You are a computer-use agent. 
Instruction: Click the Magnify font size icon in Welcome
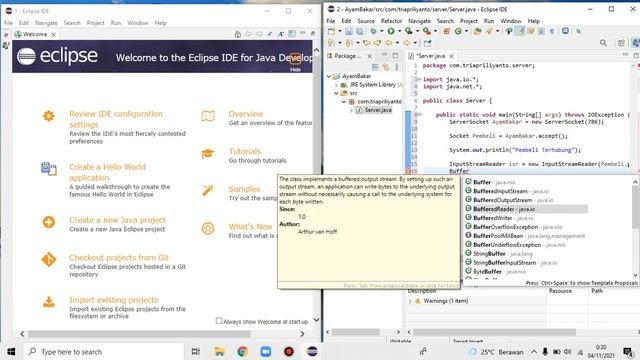[x=281, y=34]
